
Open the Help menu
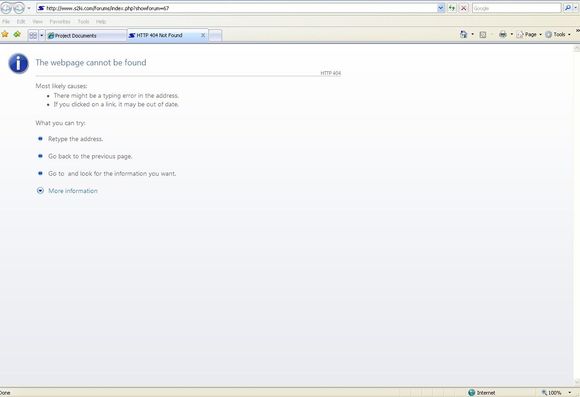101,21
